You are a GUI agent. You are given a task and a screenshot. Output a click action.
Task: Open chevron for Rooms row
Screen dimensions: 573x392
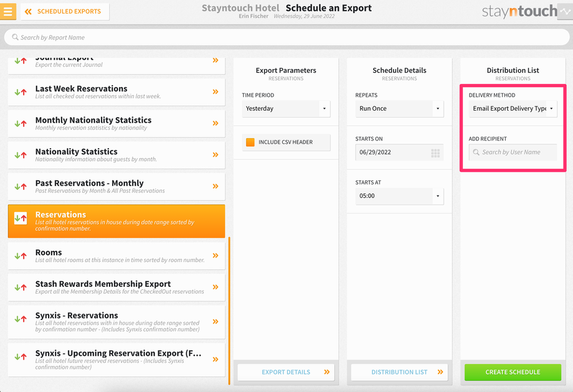(215, 256)
